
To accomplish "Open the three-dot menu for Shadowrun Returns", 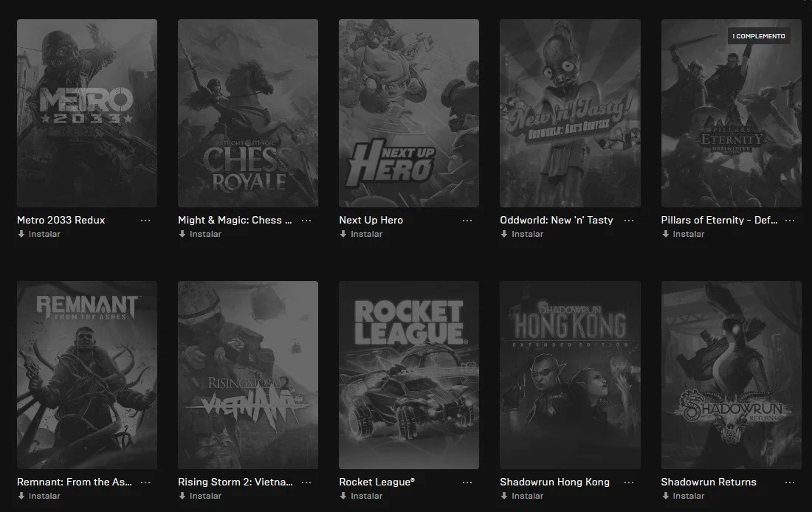I will (790, 482).
